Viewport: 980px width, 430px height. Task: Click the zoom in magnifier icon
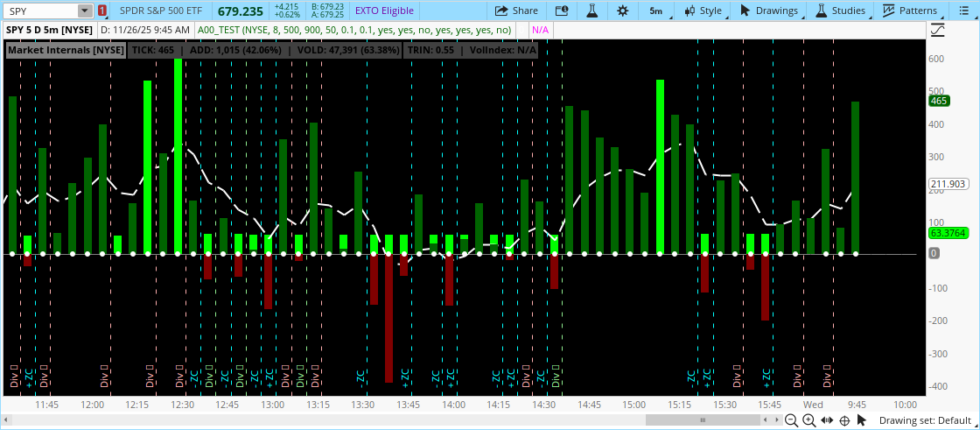click(808, 421)
